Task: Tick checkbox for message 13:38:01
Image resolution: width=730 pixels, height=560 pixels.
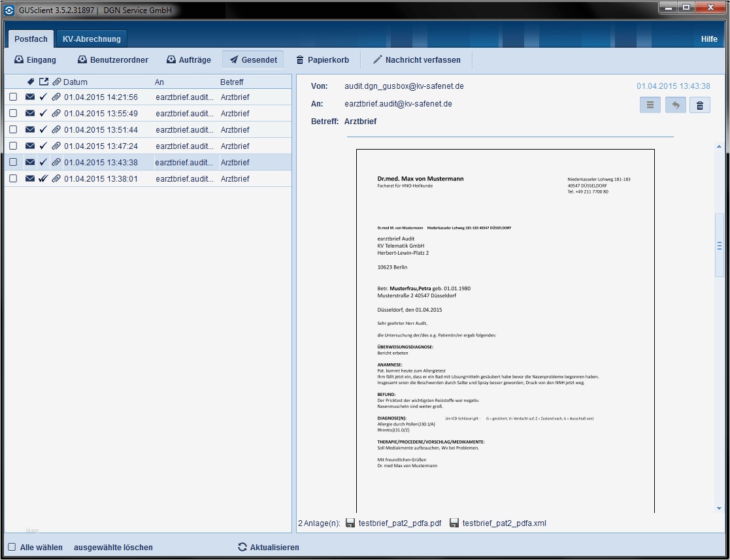Action: tap(13, 178)
